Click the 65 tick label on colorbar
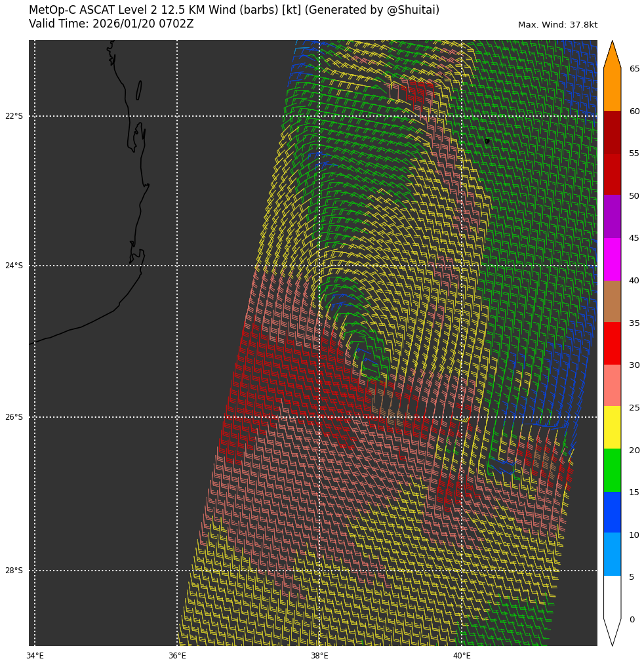644x665 pixels. coord(634,69)
